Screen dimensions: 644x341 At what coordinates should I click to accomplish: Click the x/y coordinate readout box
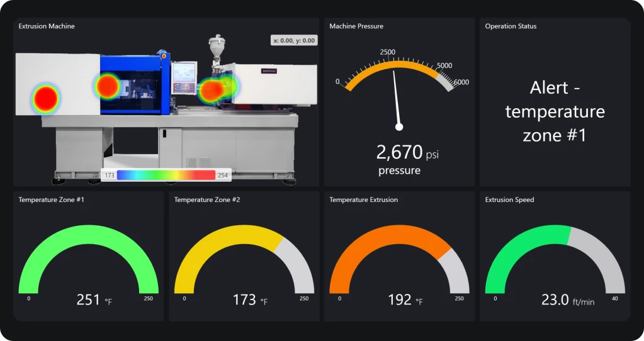(x=294, y=40)
